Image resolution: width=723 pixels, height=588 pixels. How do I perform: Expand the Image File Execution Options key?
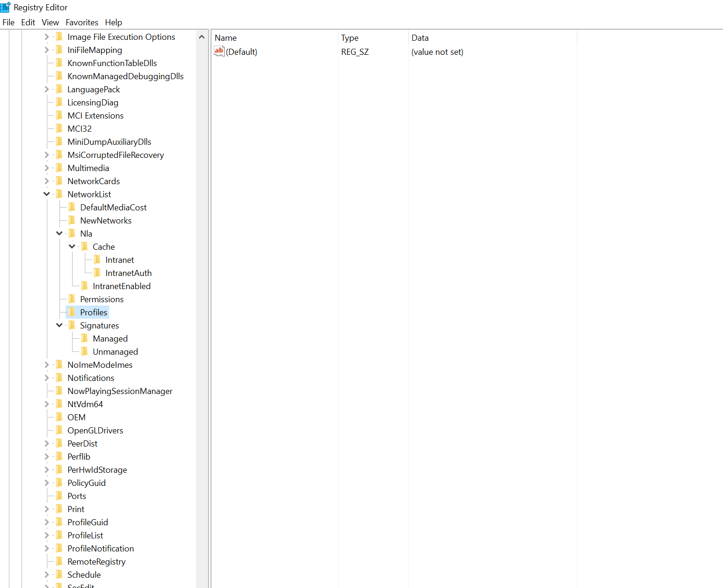46,37
